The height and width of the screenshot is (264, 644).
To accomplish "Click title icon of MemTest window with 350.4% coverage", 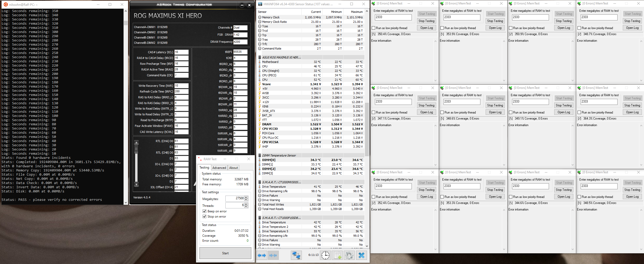I will (373, 3).
